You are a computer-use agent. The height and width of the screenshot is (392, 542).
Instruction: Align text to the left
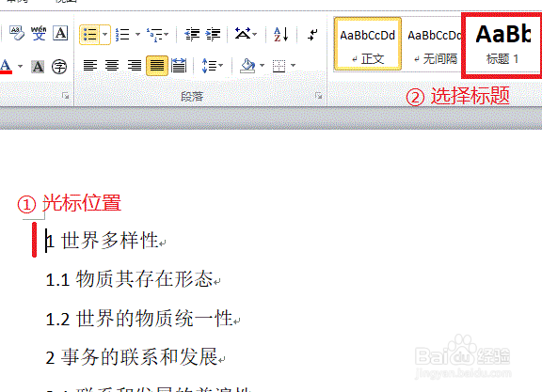click(90, 65)
